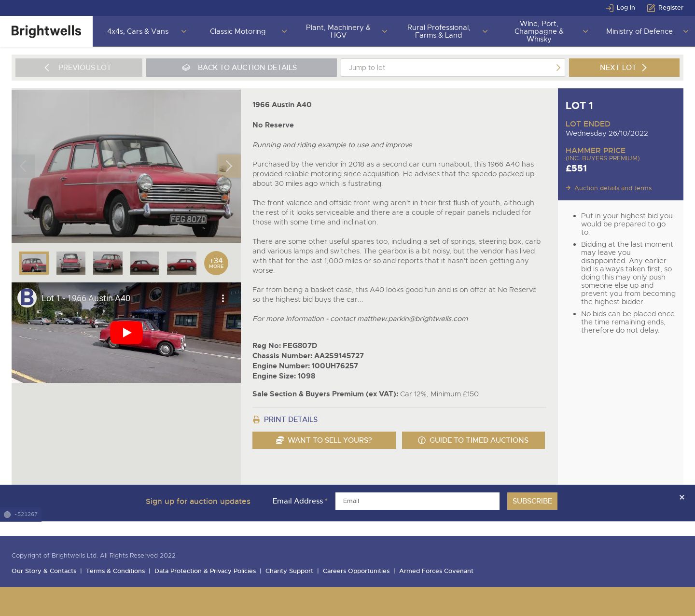Open the Brightwells home logo

click(46, 31)
